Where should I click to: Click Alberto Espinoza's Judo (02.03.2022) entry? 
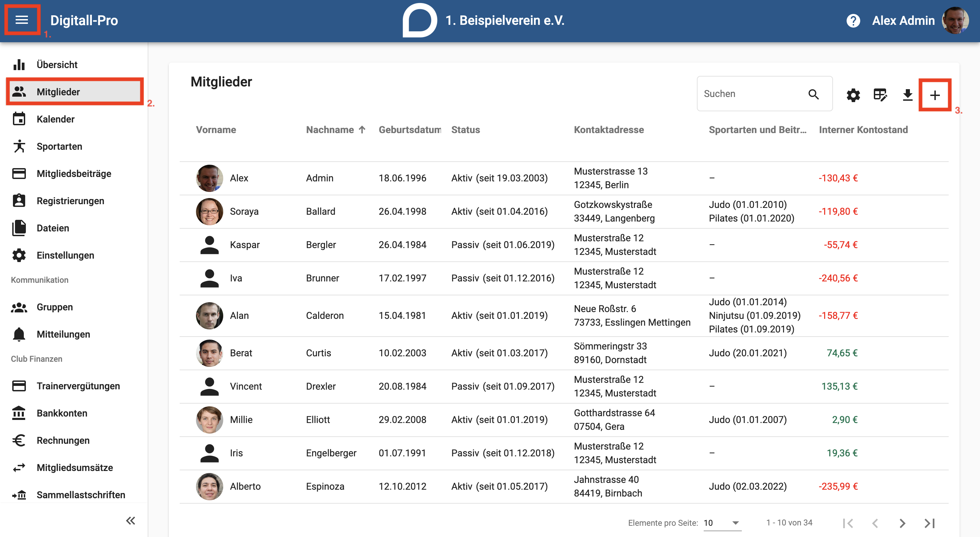pos(748,486)
